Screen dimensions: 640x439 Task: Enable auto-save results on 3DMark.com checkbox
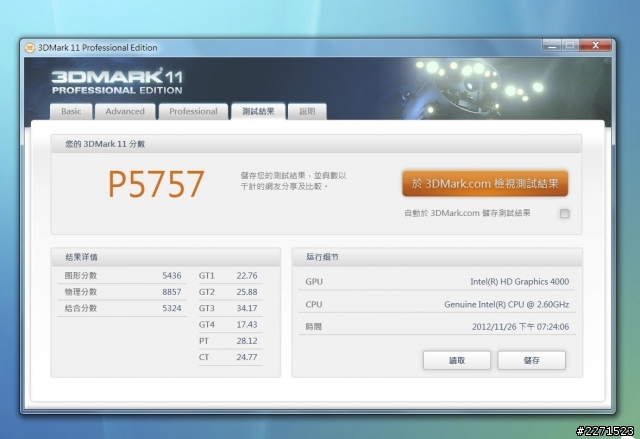tap(564, 213)
